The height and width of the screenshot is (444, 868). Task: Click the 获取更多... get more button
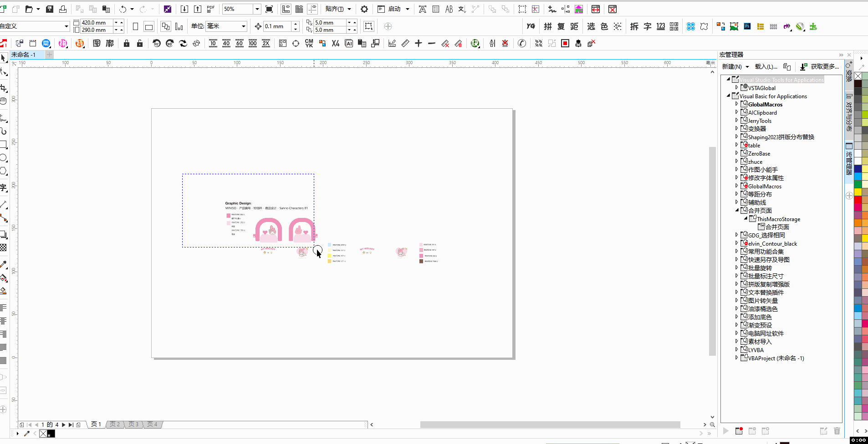(820, 67)
